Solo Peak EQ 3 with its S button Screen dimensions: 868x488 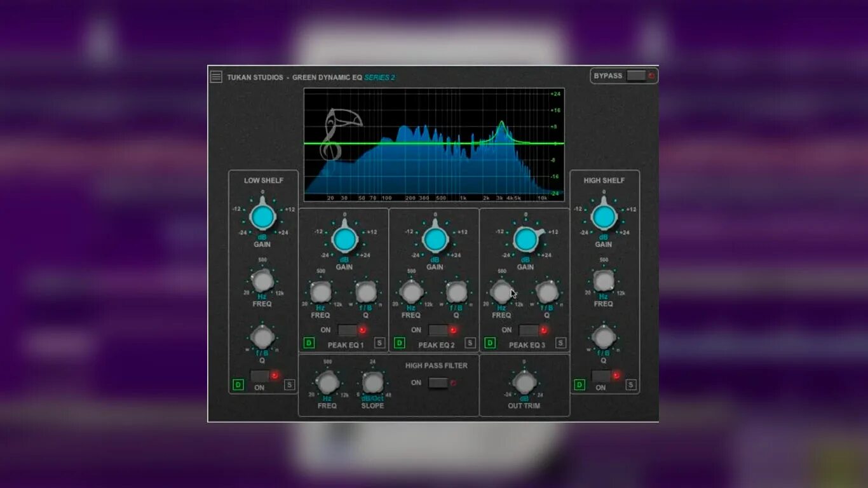click(560, 343)
